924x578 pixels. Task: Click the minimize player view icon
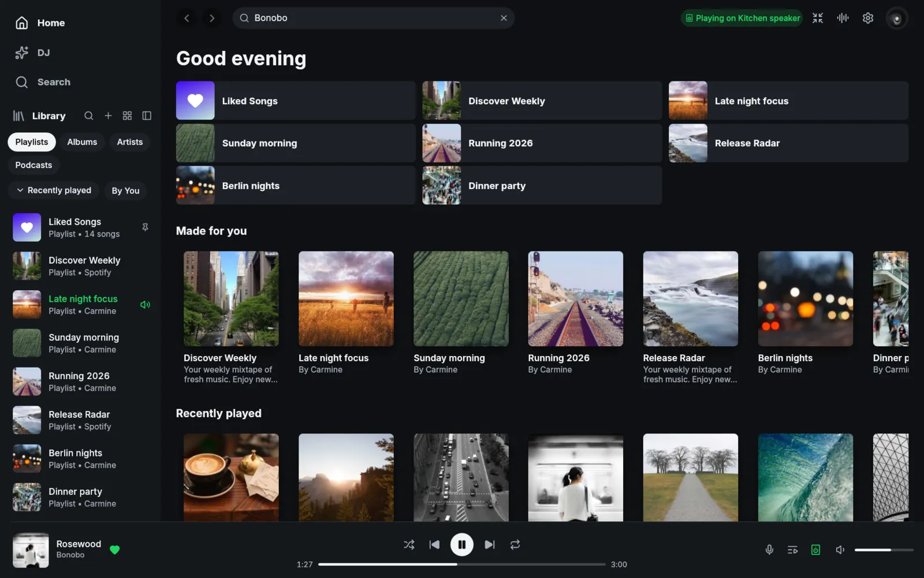point(818,18)
